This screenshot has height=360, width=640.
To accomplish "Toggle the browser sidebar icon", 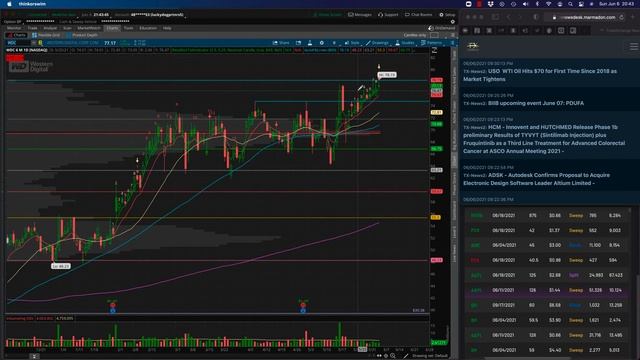I will click(x=495, y=17).
